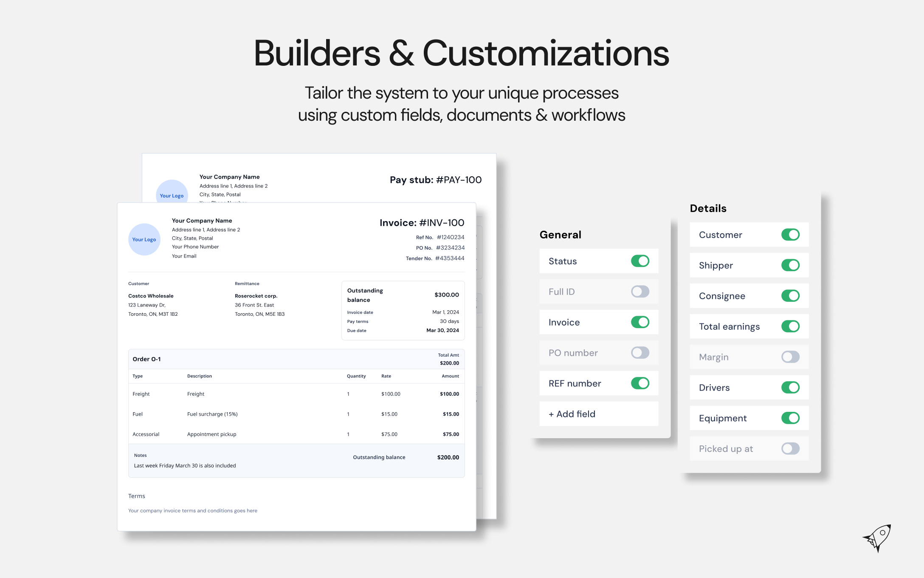924x578 pixels.
Task: Disable the Invoice toggle
Action: click(640, 322)
